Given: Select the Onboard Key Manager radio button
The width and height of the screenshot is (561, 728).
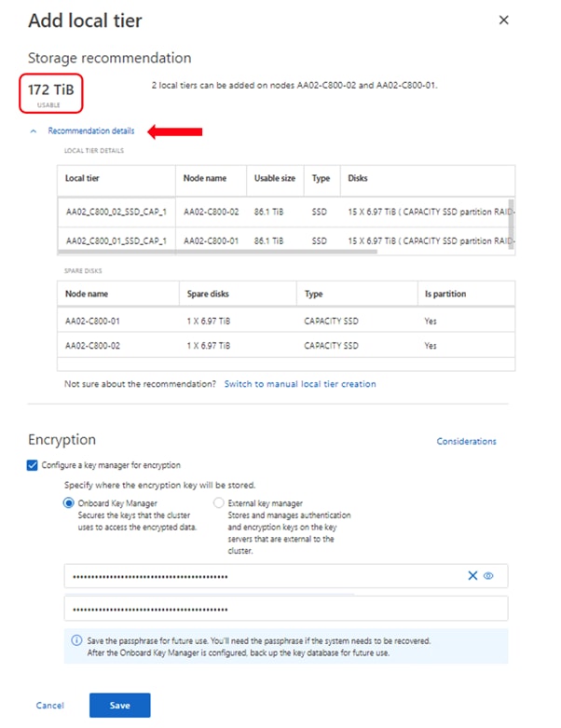Looking at the screenshot, I should point(69,502).
